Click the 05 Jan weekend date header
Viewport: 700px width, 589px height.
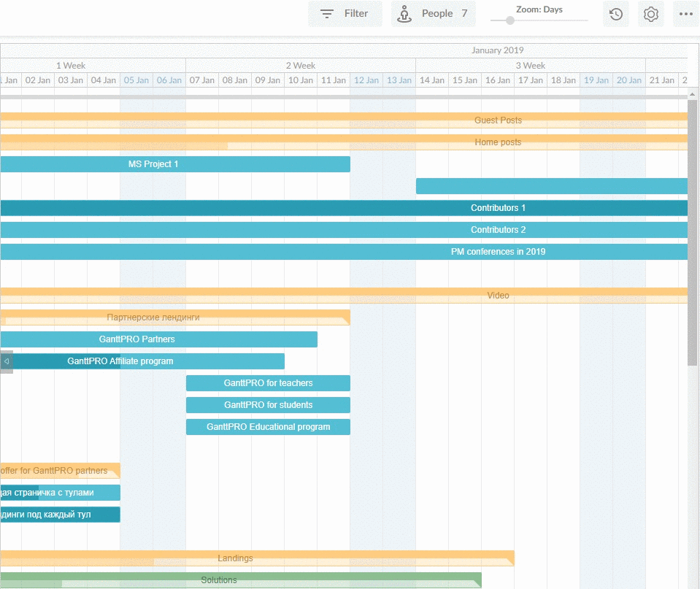[136, 80]
